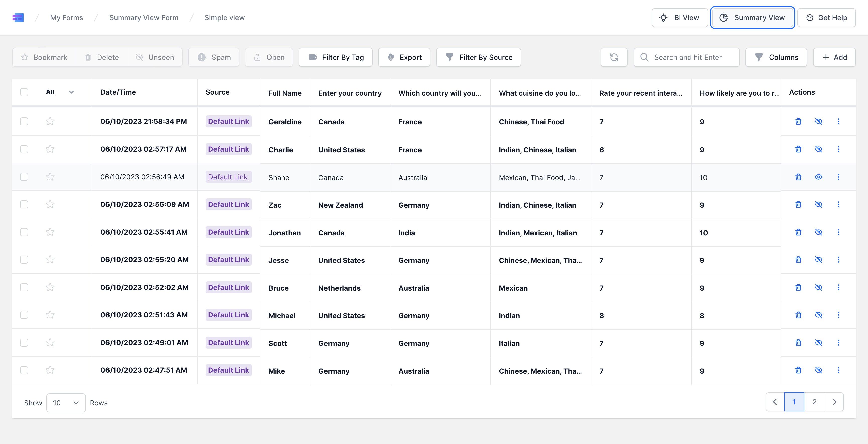Bookmark Shane's row with star icon
Screen dimensions: 868x444
tap(50, 177)
